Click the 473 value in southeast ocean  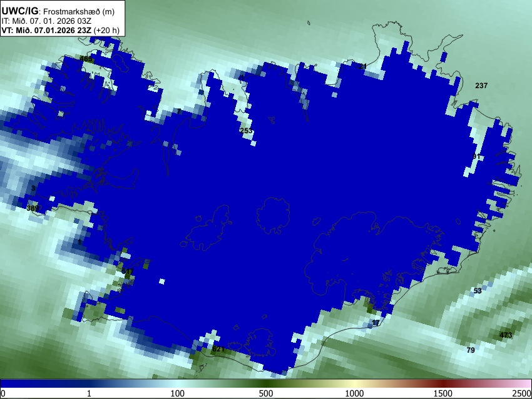pyautogui.click(x=506, y=335)
